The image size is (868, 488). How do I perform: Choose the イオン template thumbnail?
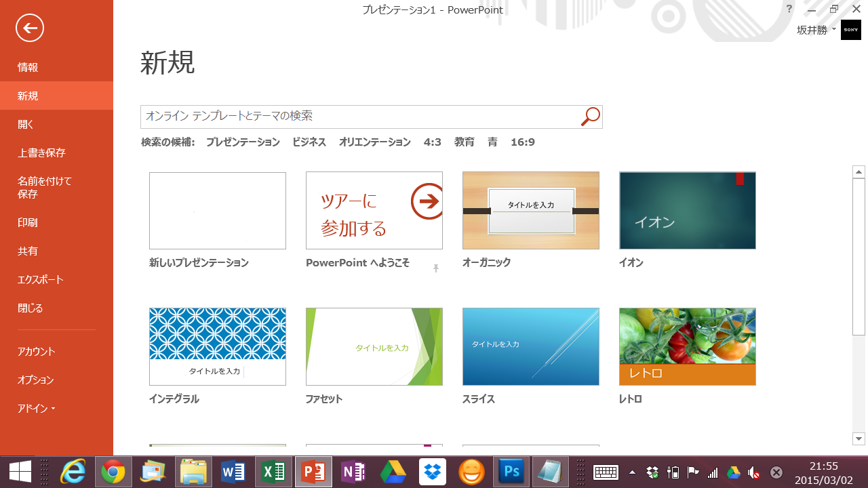click(688, 211)
